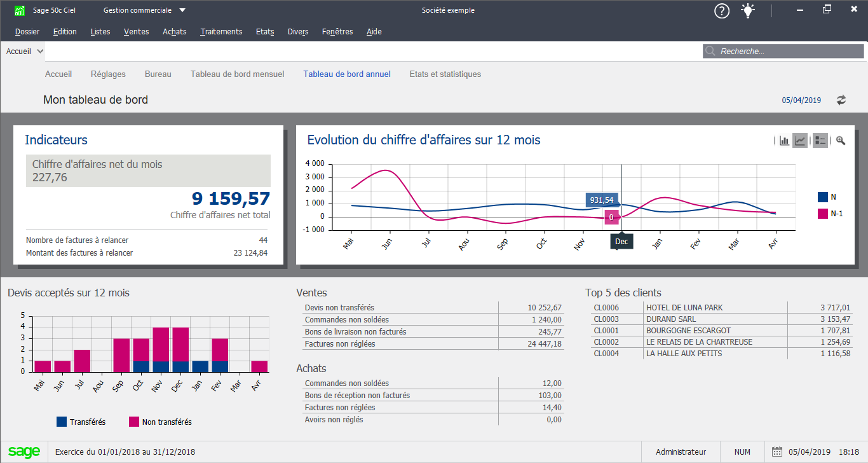Select Nombre de factures à relancer row
The height and width of the screenshot is (463, 868).
(147, 240)
